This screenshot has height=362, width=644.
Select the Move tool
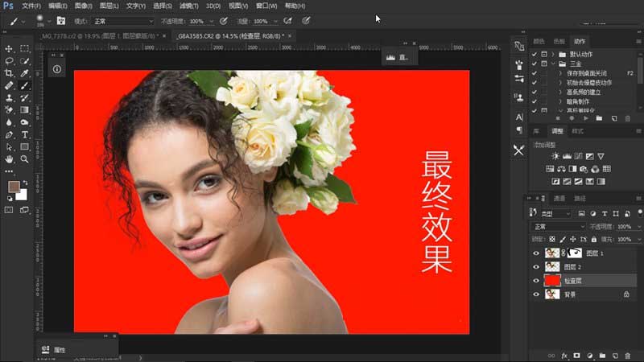click(x=9, y=49)
